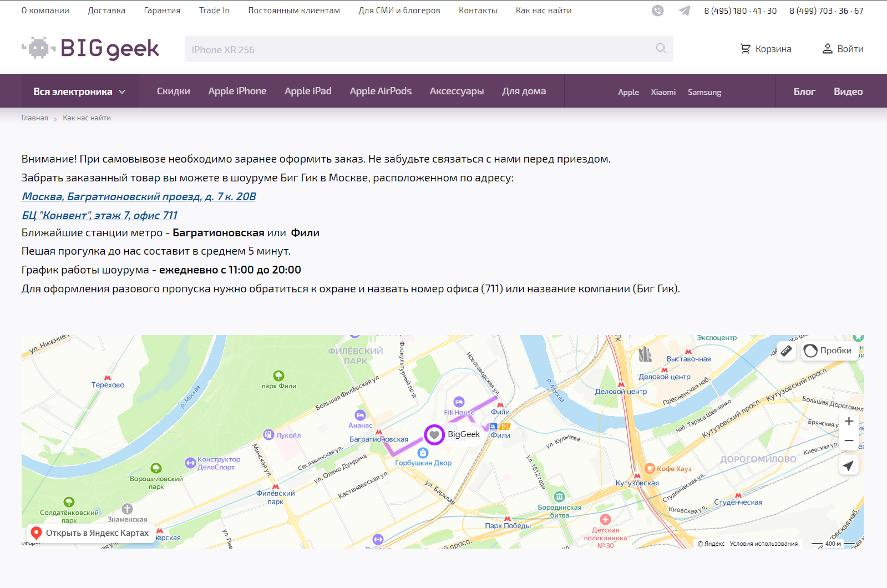
Task: Open the Для дома category
Action: point(524,91)
